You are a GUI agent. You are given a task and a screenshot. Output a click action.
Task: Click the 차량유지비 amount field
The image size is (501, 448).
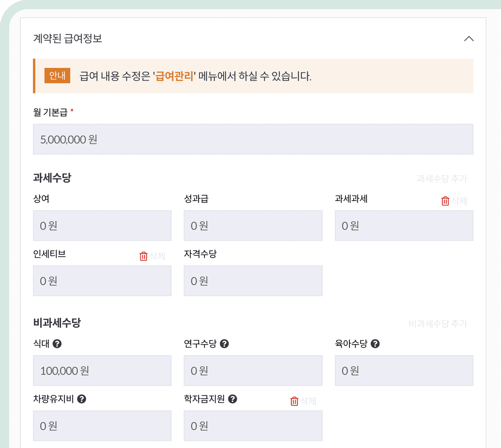pos(102,426)
